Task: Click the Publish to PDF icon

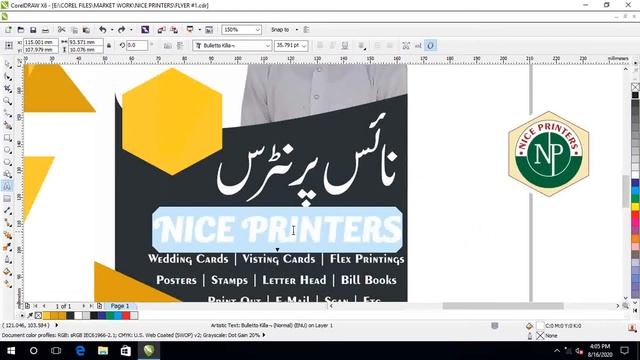Action: [x=190, y=30]
